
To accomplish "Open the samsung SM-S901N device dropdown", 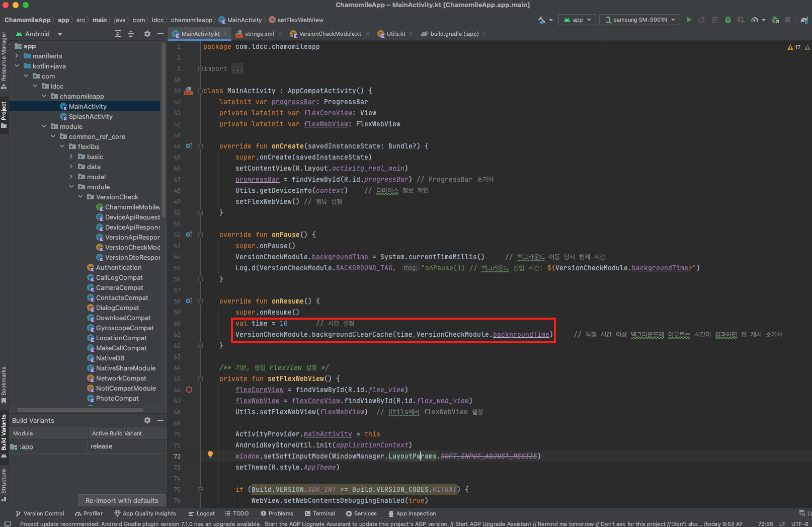I will (x=639, y=20).
